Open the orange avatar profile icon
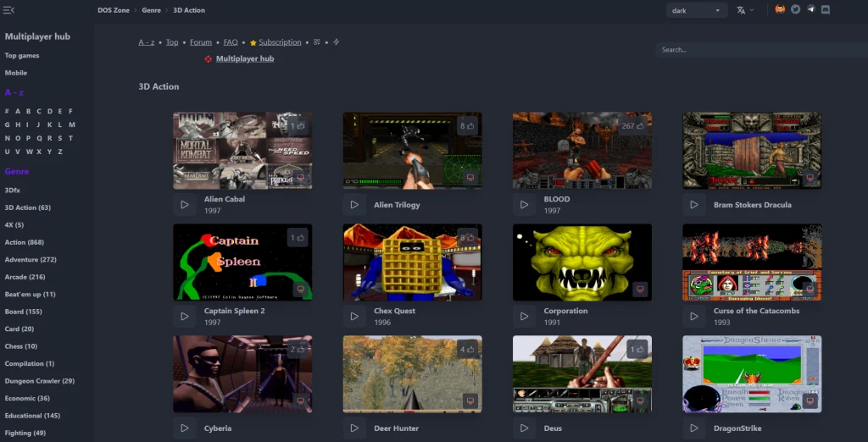 click(780, 9)
